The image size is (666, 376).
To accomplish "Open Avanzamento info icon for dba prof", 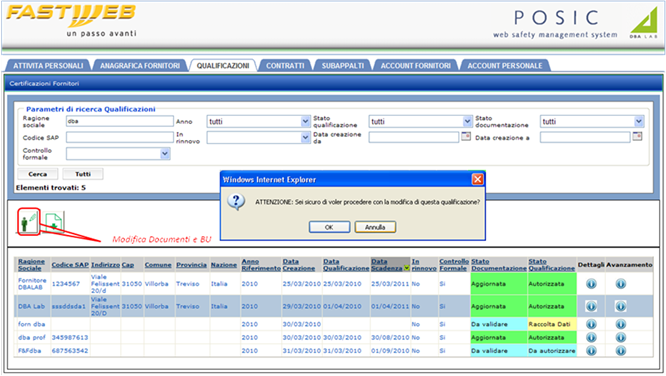I will coord(621,337).
